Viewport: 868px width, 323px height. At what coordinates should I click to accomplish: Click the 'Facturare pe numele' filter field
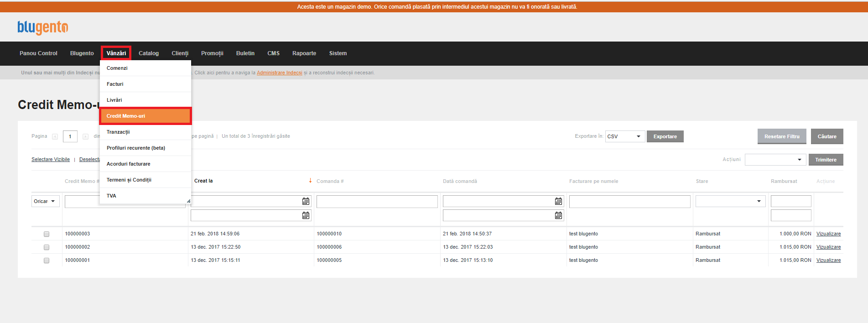[x=629, y=202]
